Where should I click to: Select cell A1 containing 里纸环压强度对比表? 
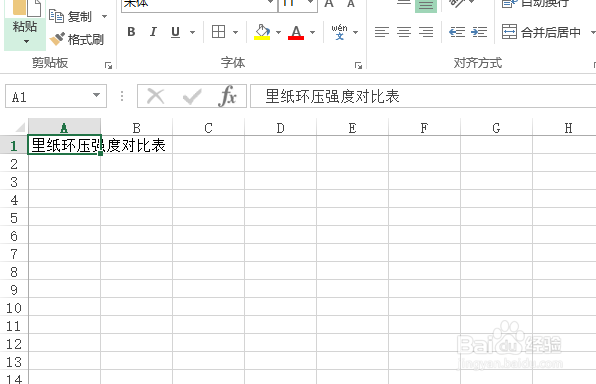coord(64,145)
